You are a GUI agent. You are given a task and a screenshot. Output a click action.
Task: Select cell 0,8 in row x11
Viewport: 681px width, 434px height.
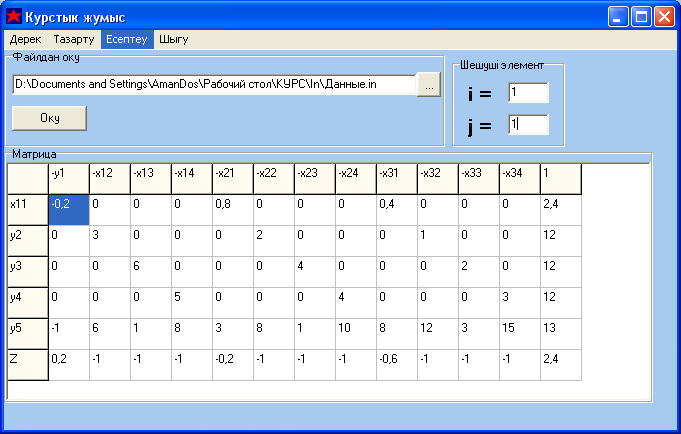point(233,210)
